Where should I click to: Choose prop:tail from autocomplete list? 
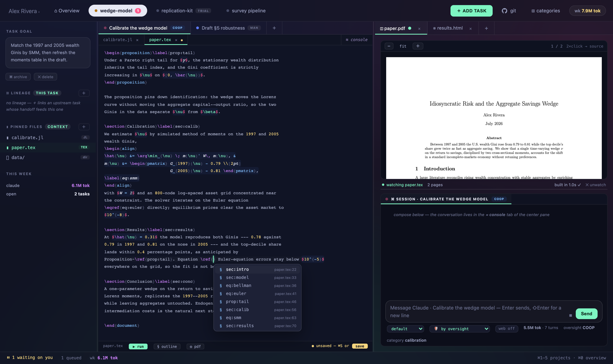point(257,302)
